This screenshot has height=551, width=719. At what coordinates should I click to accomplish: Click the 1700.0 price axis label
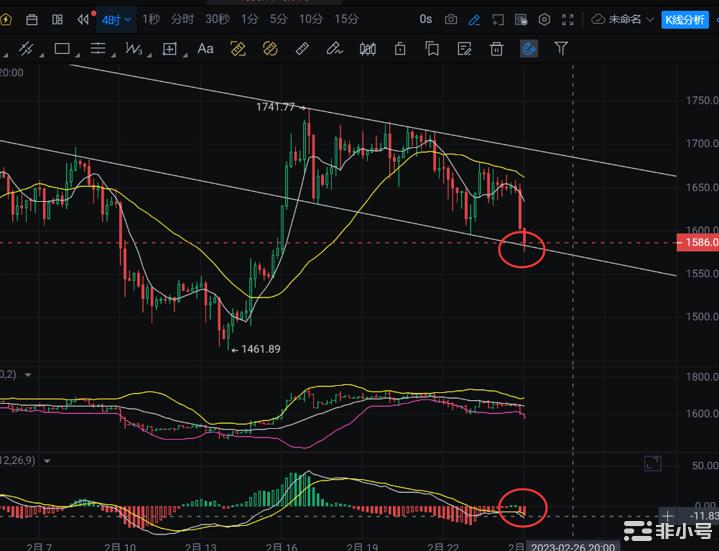[702, 143]
